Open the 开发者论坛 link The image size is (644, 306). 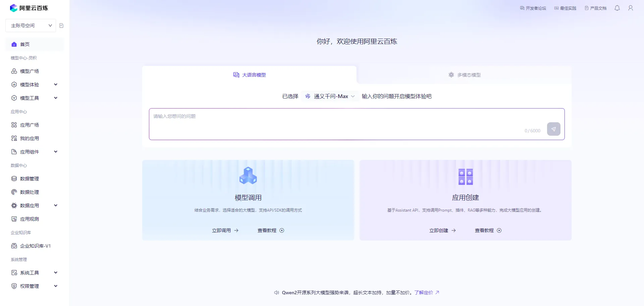533,8
